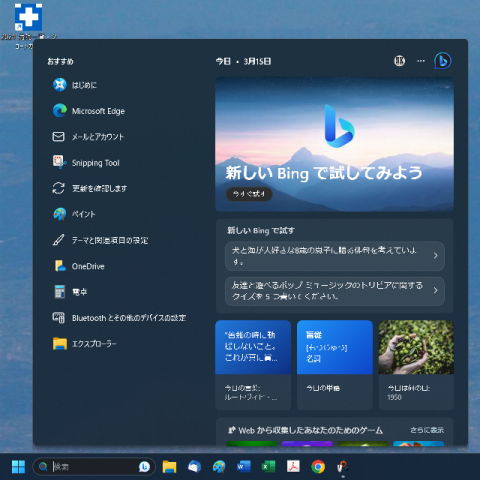Click the Web から収集したあなたのためのゲーム heading

pyautogui.click(x=310, y=430)
